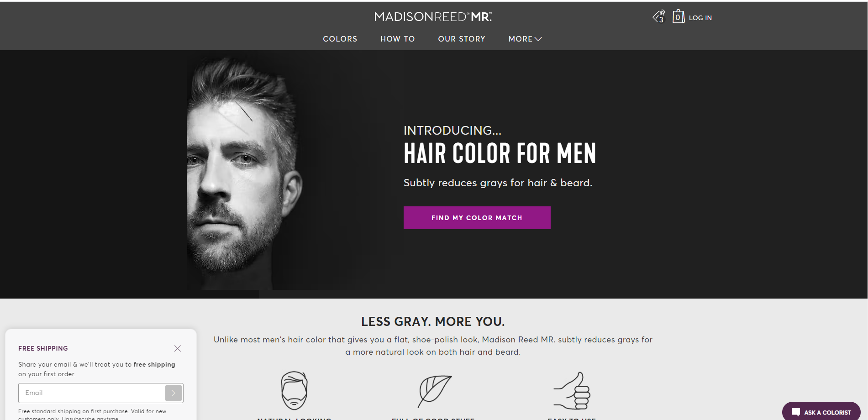Open the COLORS menu item
Image resolution: width=868 pixels, height=420 pixels.
tap(340, 39)
